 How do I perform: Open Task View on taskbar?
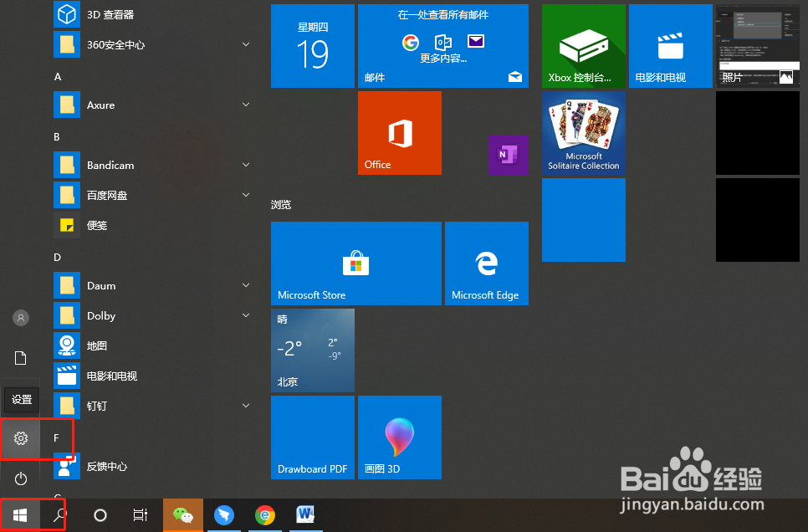(x=141, y=515)
